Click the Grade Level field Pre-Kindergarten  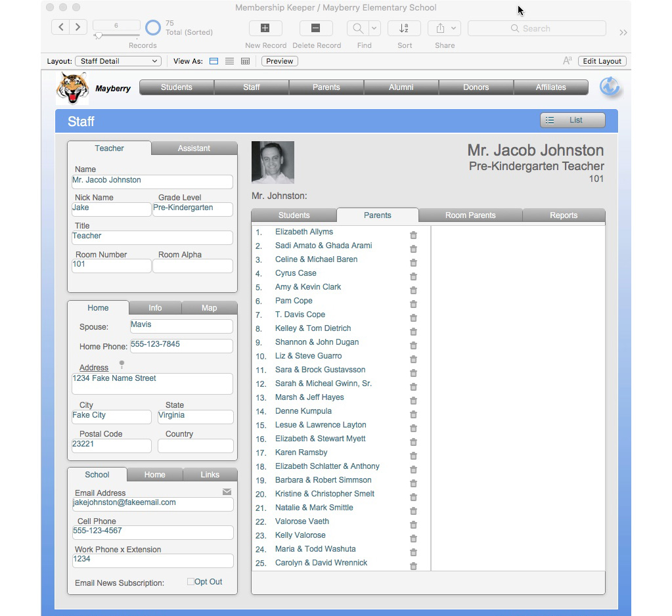193,209
